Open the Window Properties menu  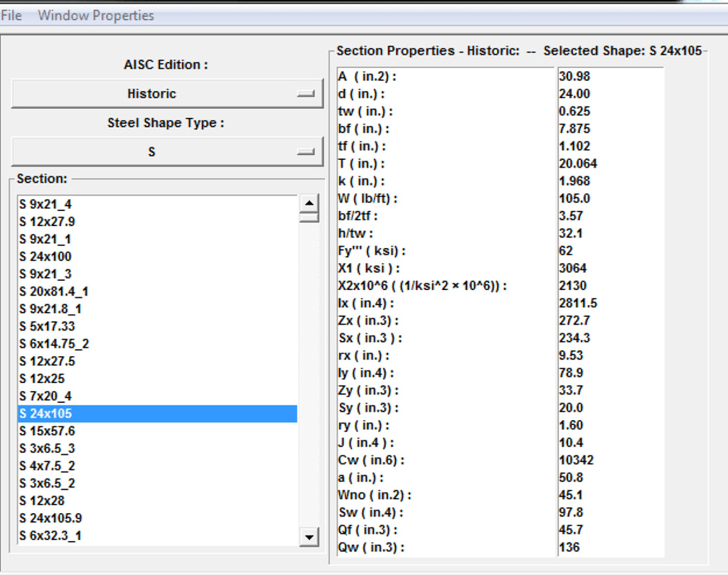coord(97,15)
